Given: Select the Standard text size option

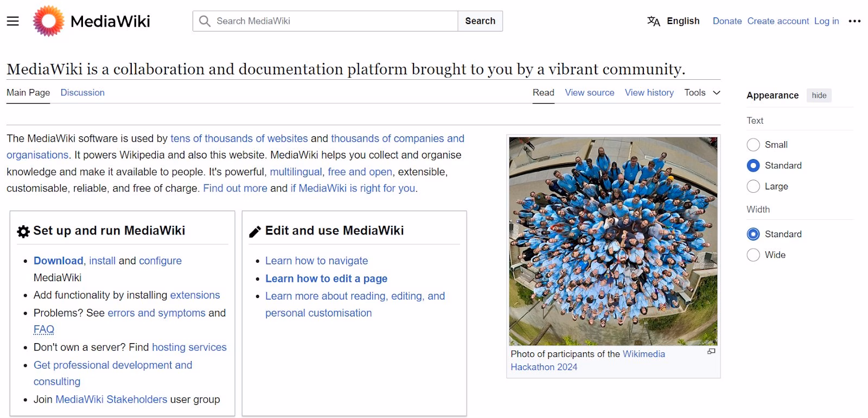Looking at the screenshot, I should (x=753, y=166).
